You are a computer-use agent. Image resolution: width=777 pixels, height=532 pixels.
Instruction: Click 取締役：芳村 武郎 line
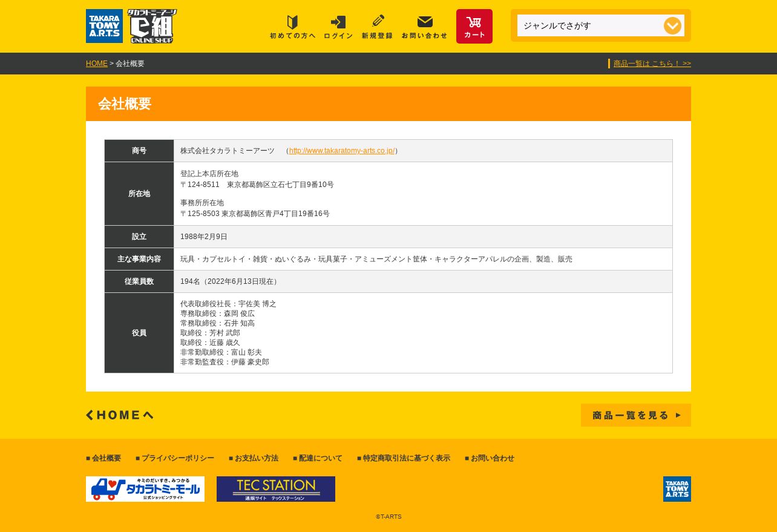210,333
